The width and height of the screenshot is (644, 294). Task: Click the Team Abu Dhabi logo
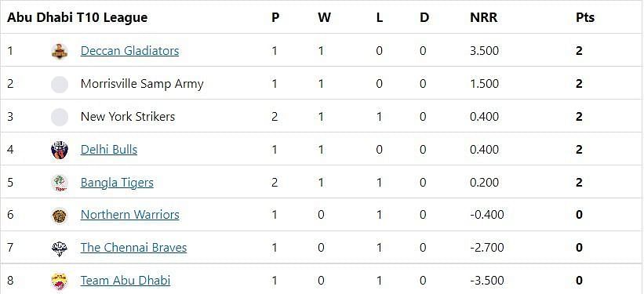[x=60, y=281]
